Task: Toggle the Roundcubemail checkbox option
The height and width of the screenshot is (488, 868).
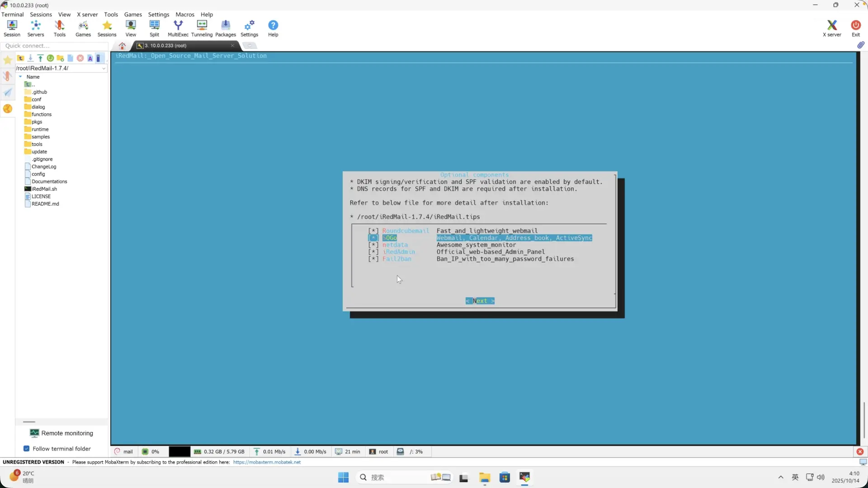Action: (x=373, y=231)
